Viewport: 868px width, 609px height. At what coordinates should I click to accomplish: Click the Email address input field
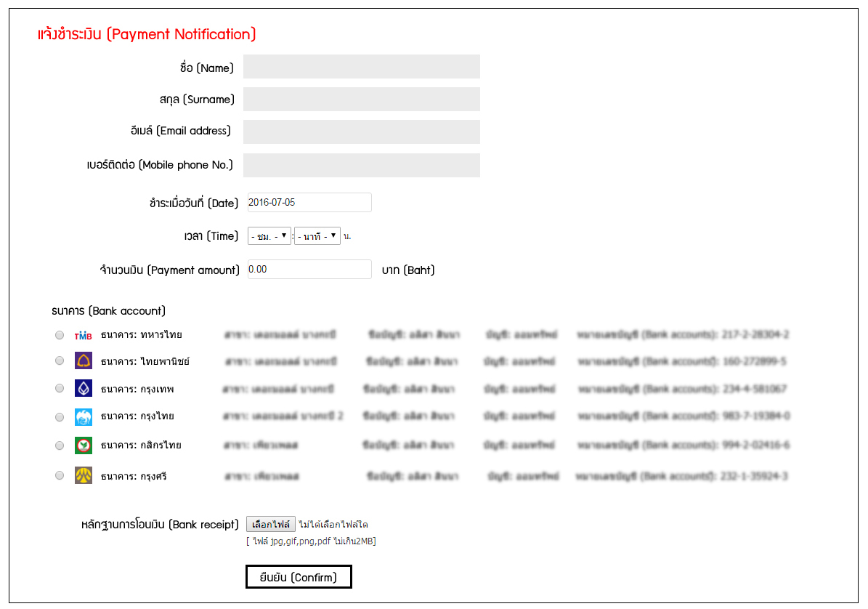361,132
